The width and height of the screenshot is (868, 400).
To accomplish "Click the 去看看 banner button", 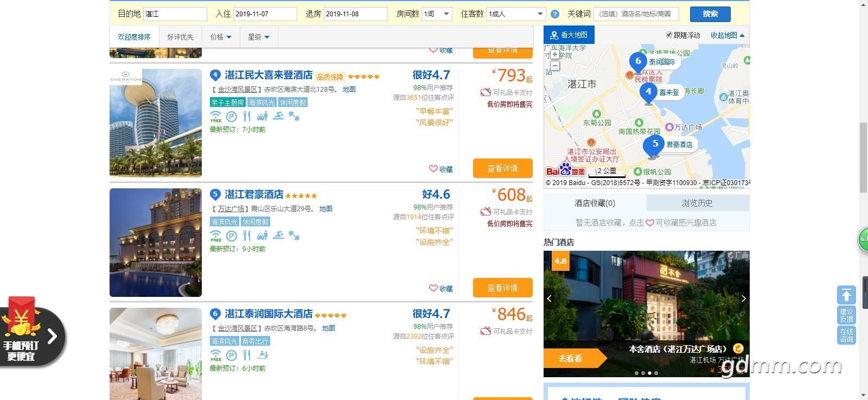I will point(574,358).
